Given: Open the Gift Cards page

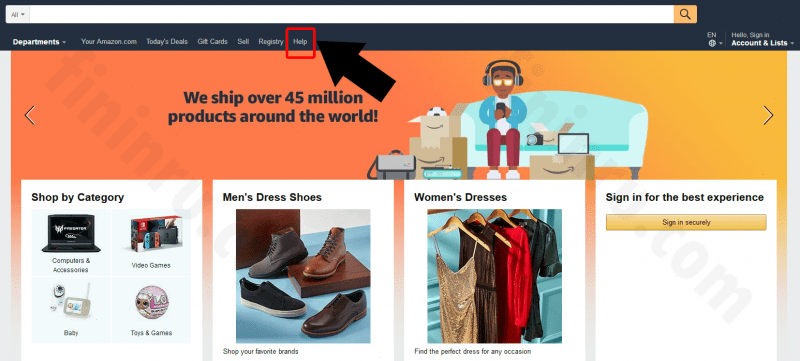Looking at the screenshot, I should point(212,42).
